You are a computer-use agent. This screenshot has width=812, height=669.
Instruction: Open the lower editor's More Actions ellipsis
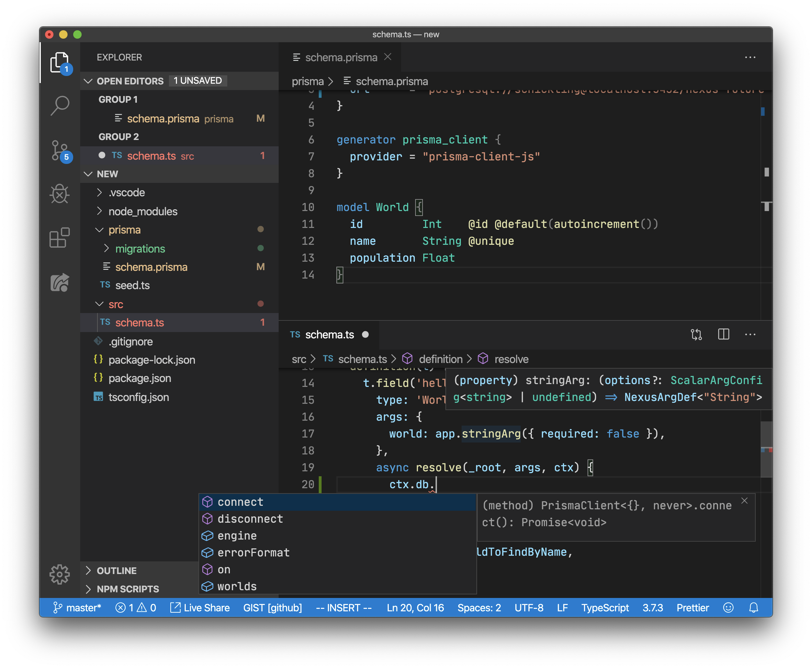[x=750, y=334]
